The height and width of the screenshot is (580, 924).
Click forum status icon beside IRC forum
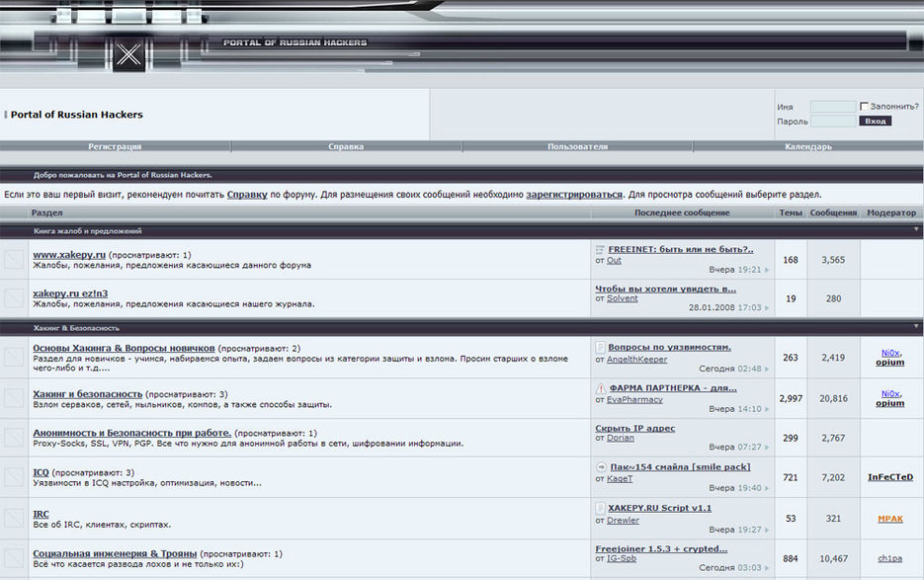[14, 519]
